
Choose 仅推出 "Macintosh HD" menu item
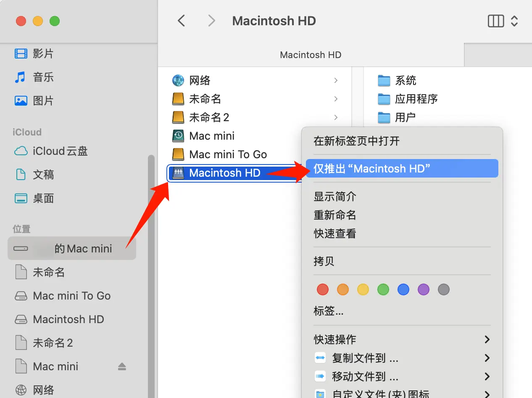(x=402, y=168)
